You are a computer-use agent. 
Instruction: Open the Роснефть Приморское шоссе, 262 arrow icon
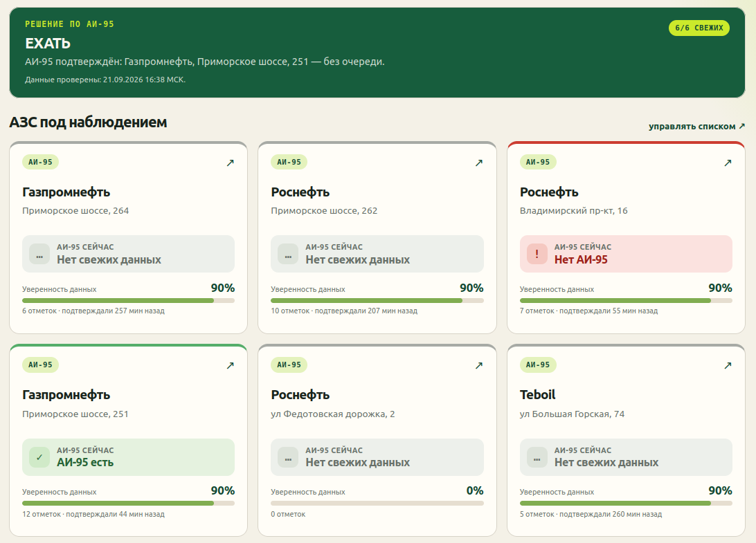(x=479, y=163)
